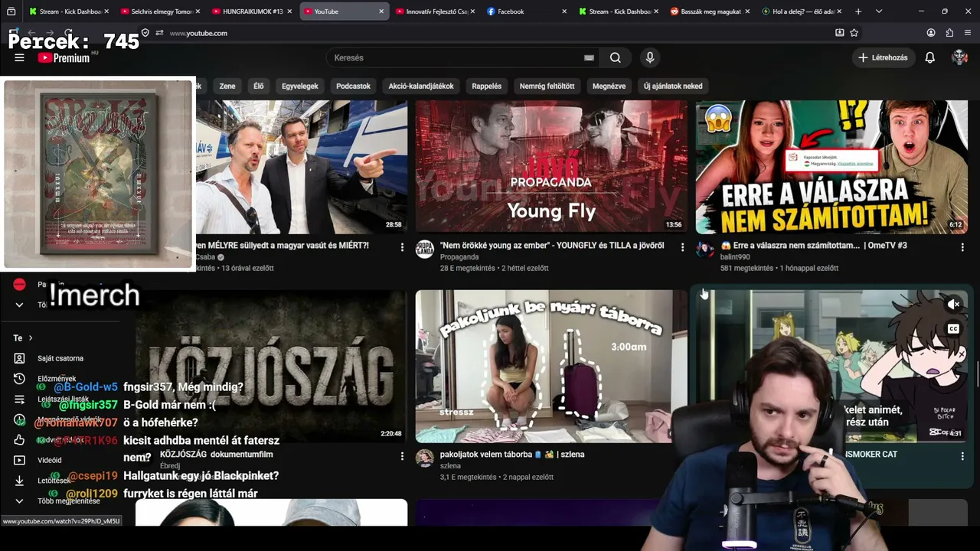Play the magyar vasút train thumbnail

coord(302,167)
